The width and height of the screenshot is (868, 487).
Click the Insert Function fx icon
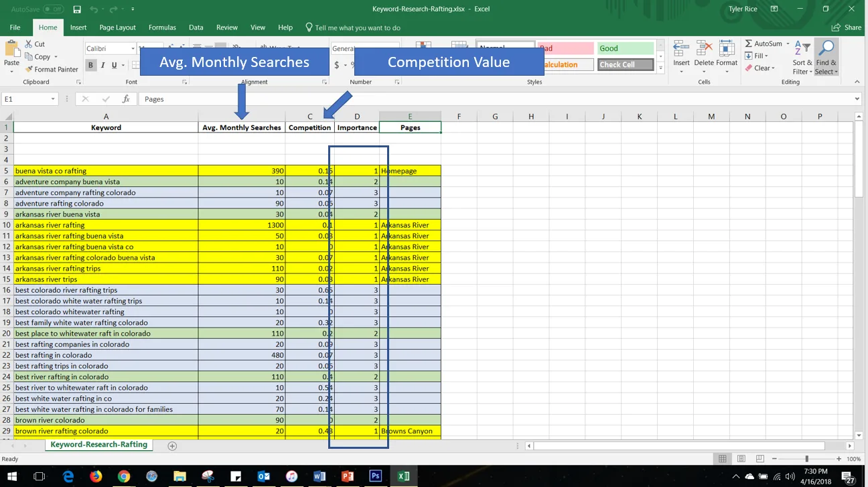coord(126,99)
